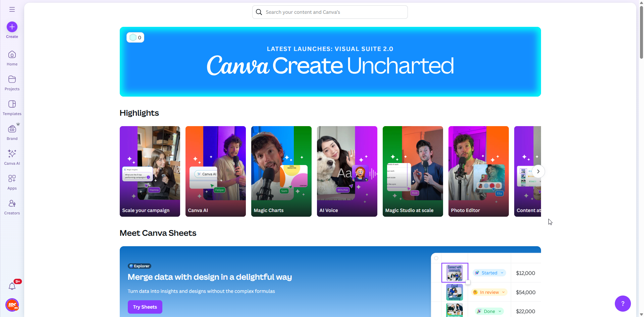Click scrollbar down arrow
Image resolution: width=644 pixels, height=317 pixels.
(641, 314)
